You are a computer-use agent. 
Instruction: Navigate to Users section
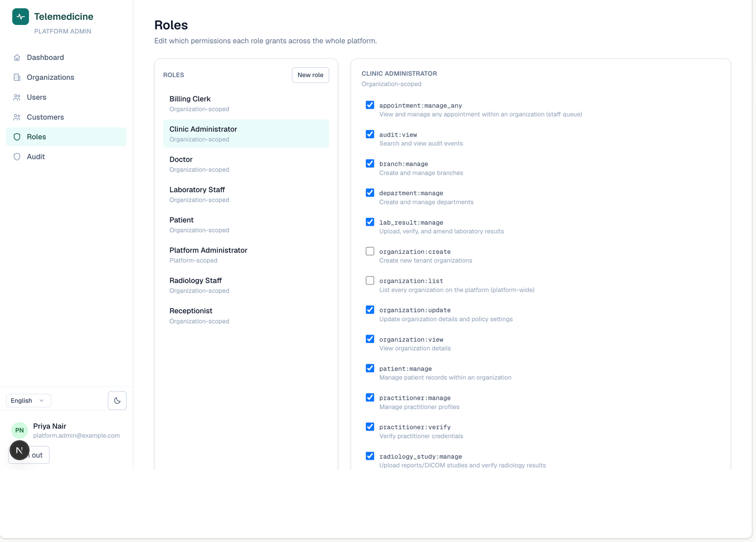(66, 97)
